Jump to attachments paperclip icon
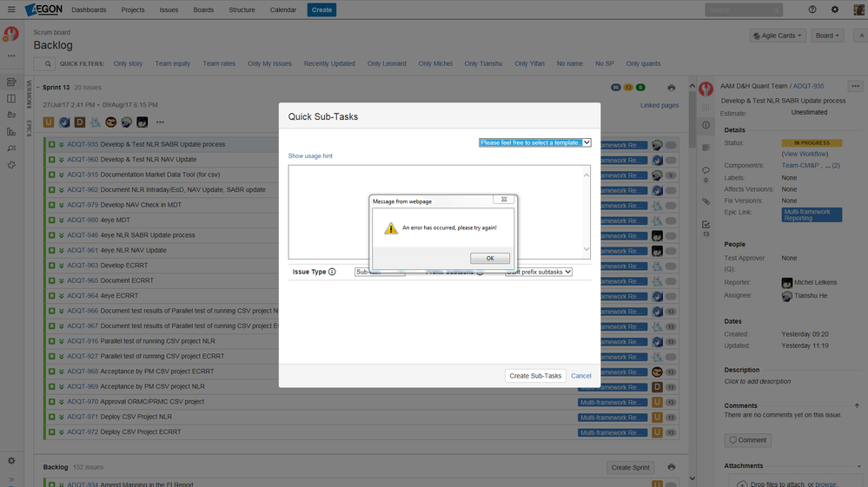The image size is (868, 487). point(706,201)
